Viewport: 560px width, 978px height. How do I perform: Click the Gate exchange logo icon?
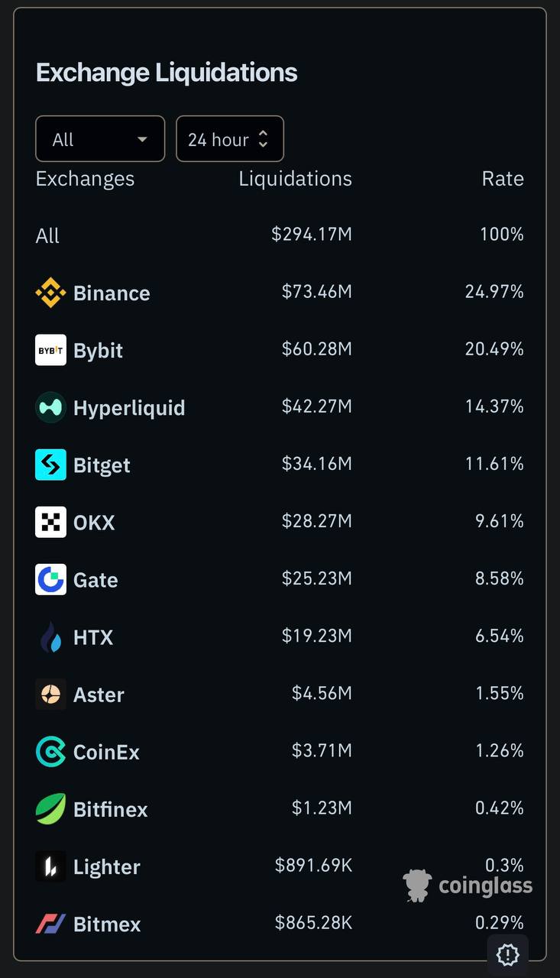[50, 579]
